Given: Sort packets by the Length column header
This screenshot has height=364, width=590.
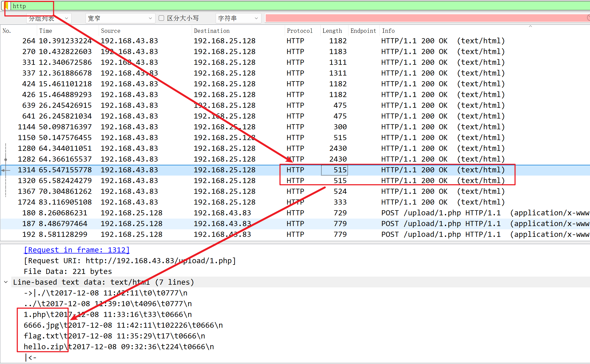Looking at the screenshot, I should pyautogui.click(x=332, y=31).
